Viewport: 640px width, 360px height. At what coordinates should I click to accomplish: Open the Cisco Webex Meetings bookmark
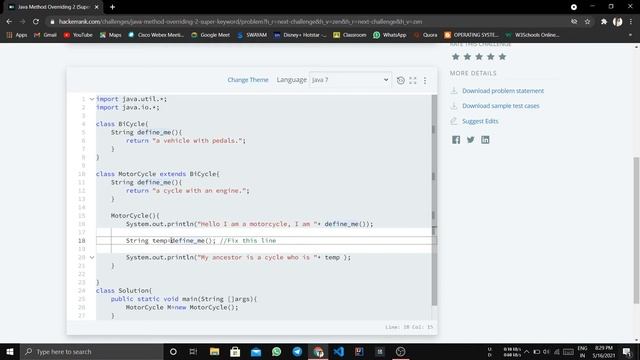click(156, 35)
